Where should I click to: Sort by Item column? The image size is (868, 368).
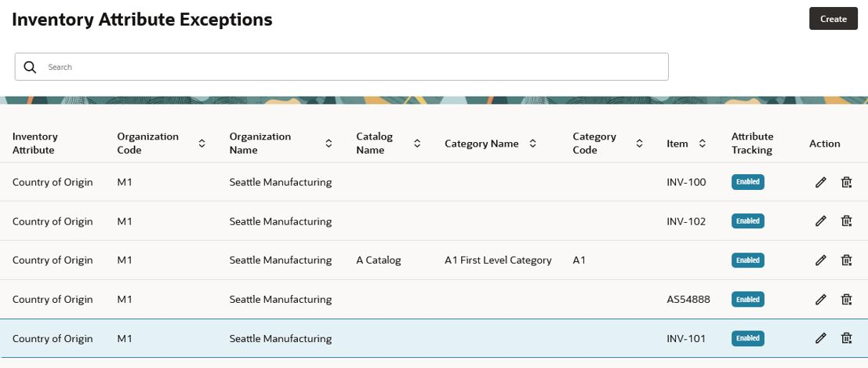click(x=702, y=144)
